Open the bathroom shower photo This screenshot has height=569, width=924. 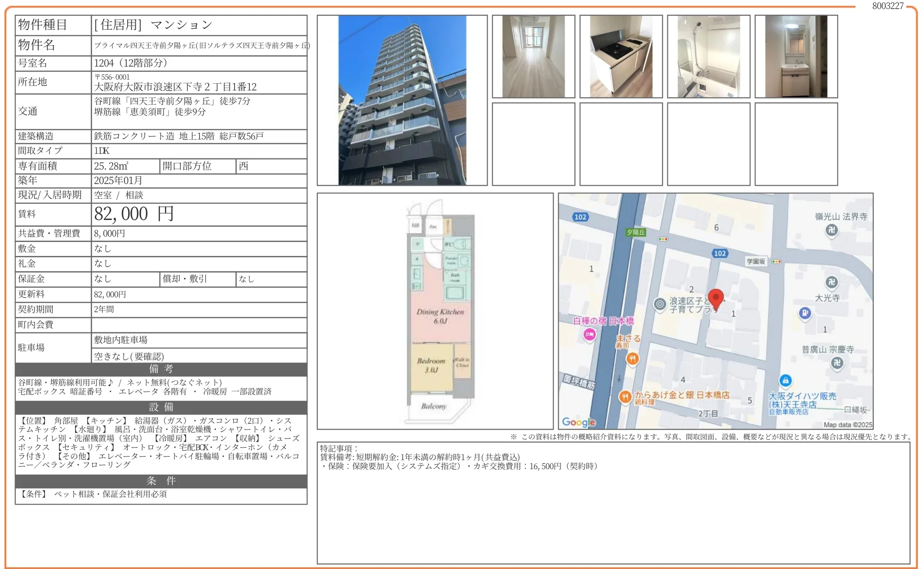point(708,57)
